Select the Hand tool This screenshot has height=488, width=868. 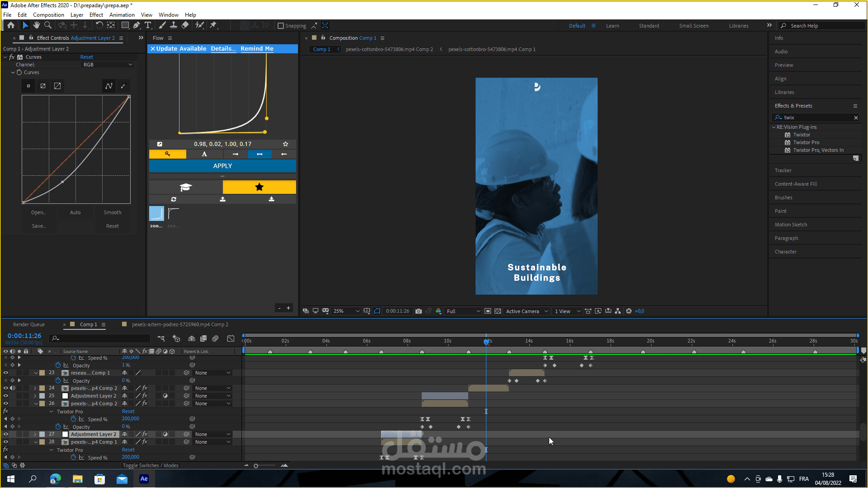pos(37,25)
